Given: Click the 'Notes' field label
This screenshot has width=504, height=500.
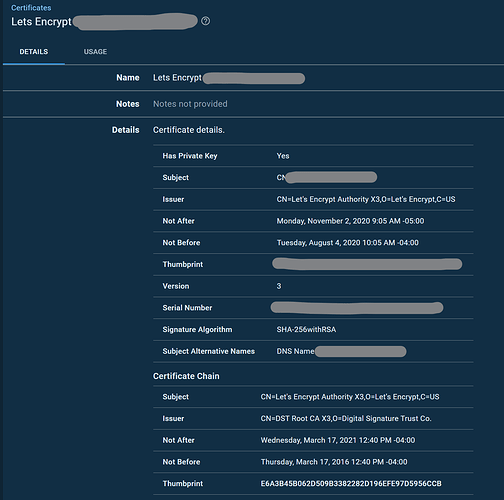Looking at the screenshot, I should [x=128, y=104].
